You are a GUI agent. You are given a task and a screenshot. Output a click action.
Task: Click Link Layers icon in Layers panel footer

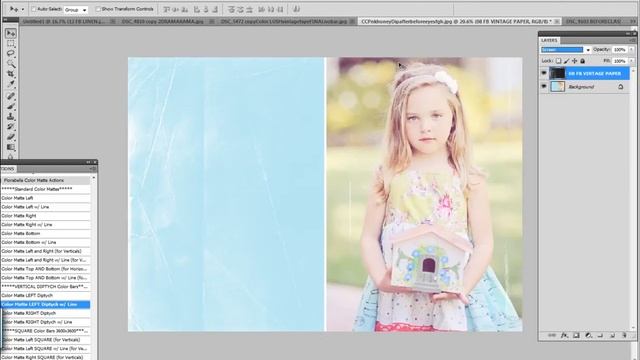552,336
